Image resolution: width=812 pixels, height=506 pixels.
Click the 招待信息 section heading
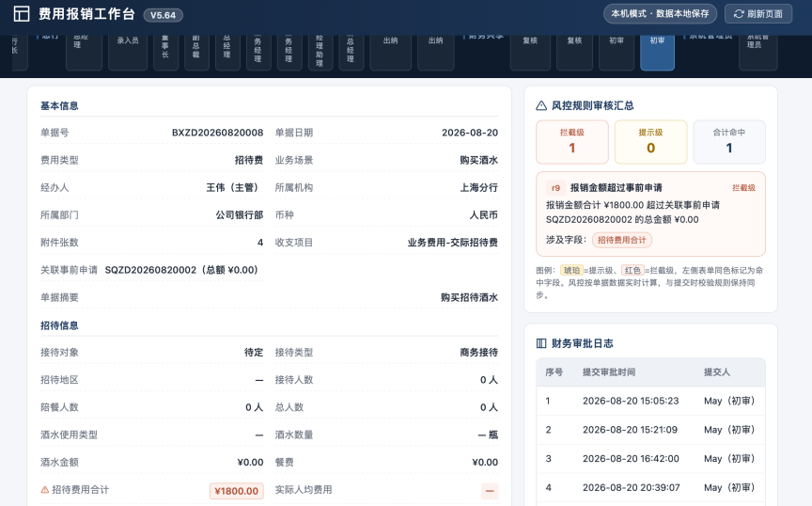click(x=59, y=325)
